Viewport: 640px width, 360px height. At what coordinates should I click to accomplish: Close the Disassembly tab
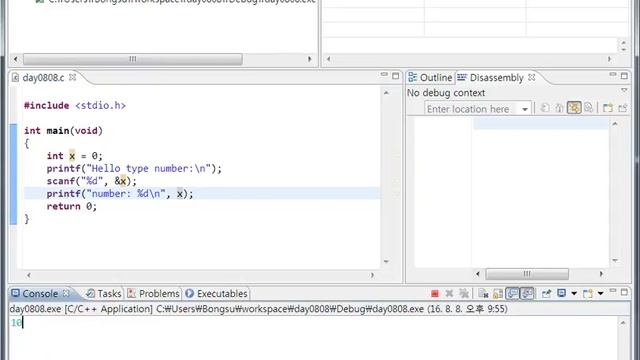point(531,77)
